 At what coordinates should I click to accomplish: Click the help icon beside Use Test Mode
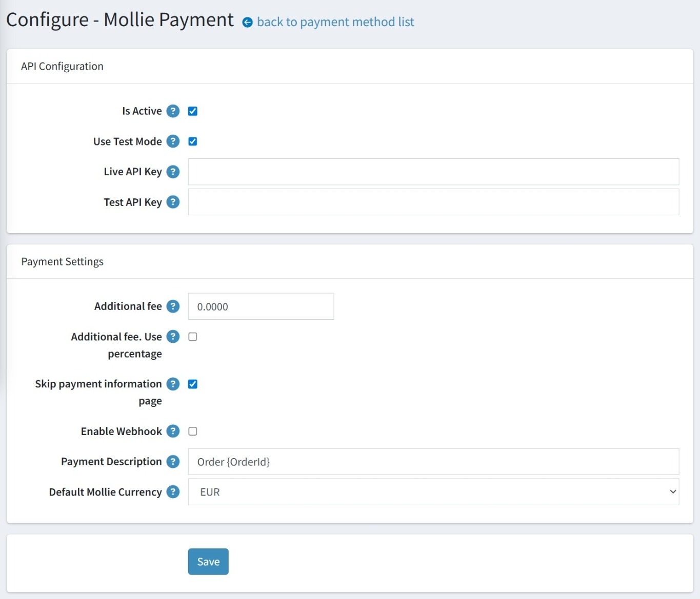coord(173,141)
